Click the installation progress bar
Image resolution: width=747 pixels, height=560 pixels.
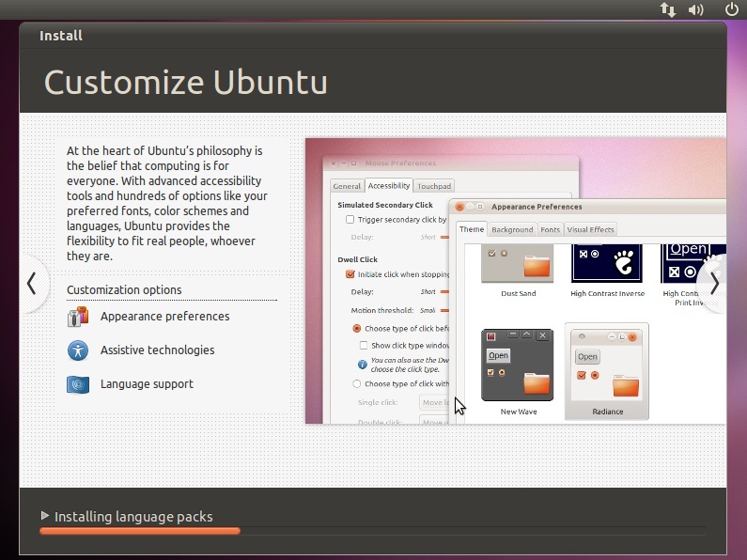pos(372,531)
